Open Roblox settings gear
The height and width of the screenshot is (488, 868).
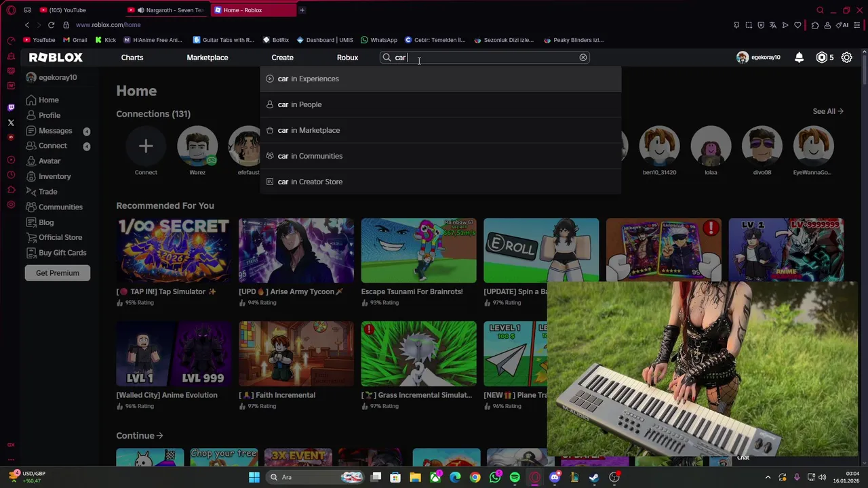(x=847, y=58)
